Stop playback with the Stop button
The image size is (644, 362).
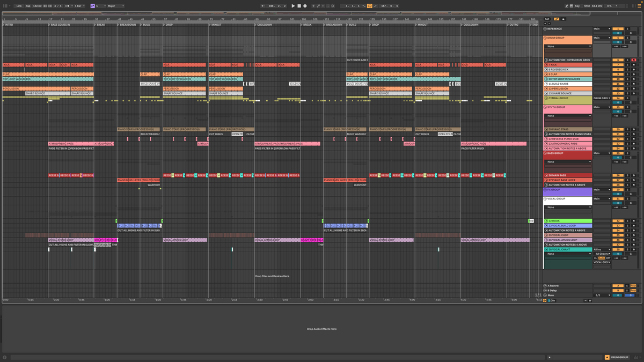(299, 5)
